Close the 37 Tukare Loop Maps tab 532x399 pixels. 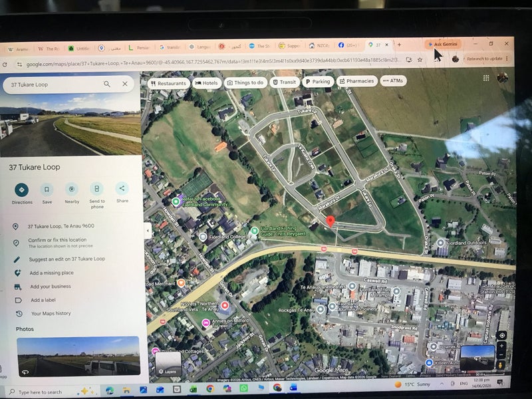point(386,45)
